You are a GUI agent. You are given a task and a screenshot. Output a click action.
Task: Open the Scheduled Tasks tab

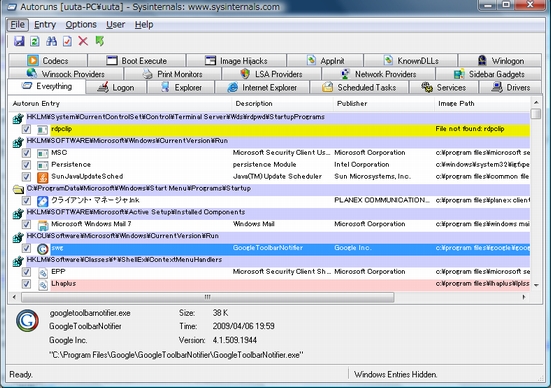tap(359, 88)
